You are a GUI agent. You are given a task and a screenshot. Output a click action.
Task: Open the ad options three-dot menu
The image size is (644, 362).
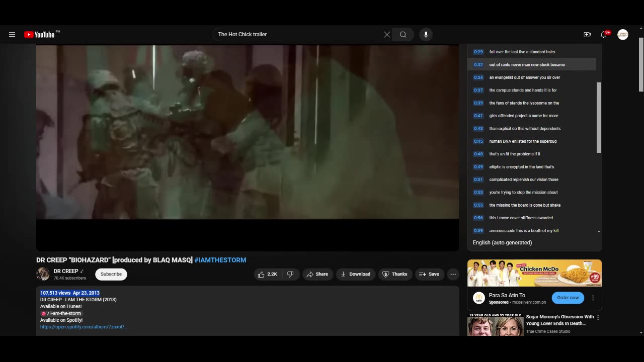[x=593, y=298]
